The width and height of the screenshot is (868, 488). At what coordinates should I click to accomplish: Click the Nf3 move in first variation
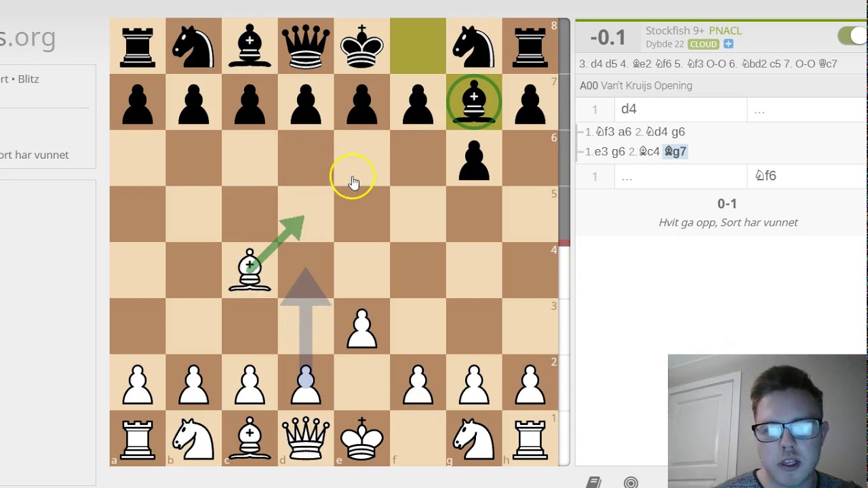(x=606, y=131)
